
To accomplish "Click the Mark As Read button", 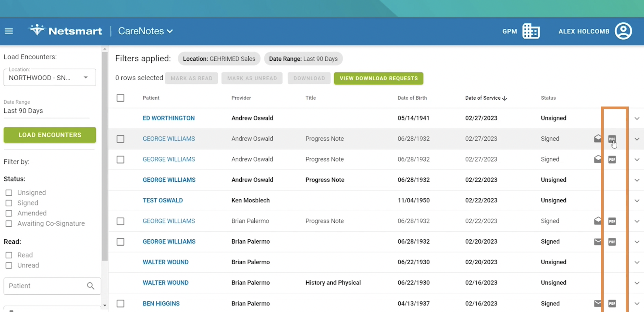I will (192, 78).
